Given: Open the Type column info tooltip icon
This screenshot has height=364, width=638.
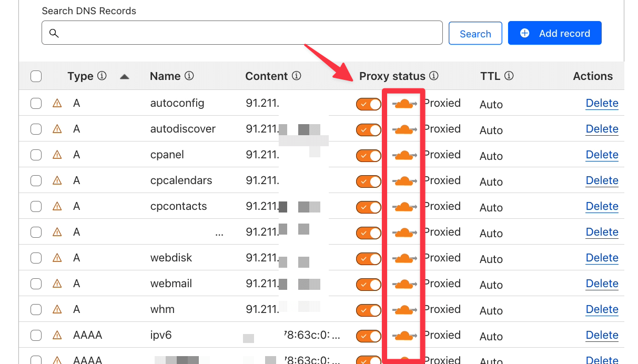Looking at the screenshot, I should pyautogui.click(x=103, y=76).
